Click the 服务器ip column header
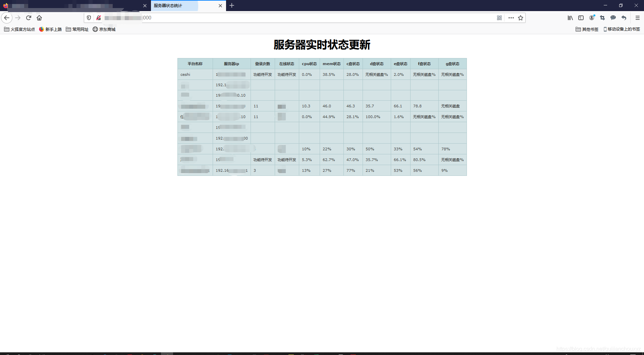The height and width of the screenshot is (355, 644). tap(231, 64)
